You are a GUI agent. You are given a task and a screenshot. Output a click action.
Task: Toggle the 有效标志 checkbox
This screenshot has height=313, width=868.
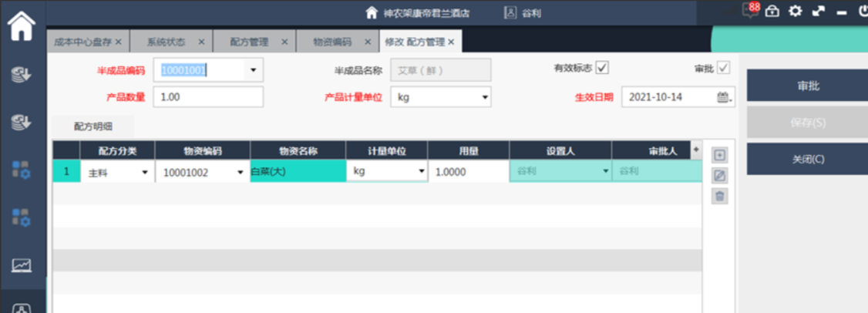coord(603,68)
